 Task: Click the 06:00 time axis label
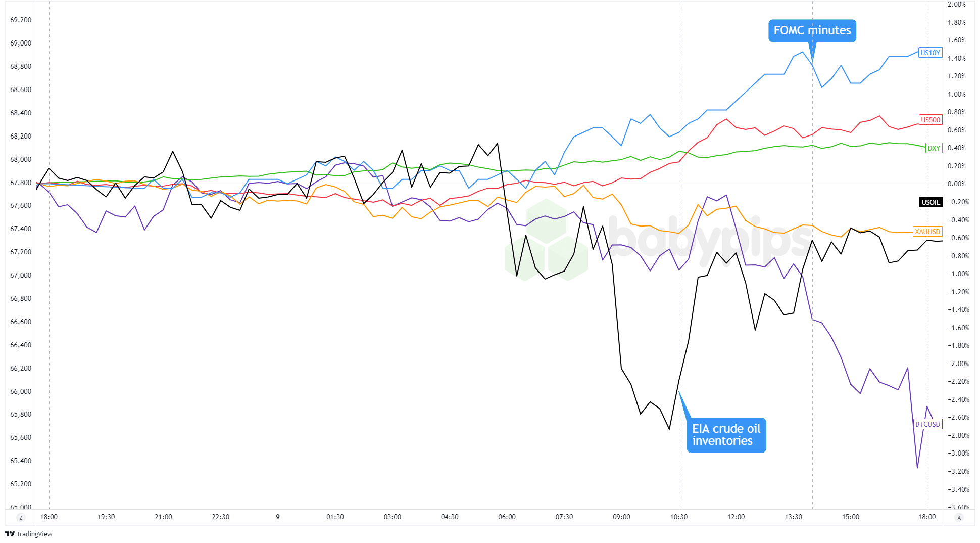click(507, 517)
